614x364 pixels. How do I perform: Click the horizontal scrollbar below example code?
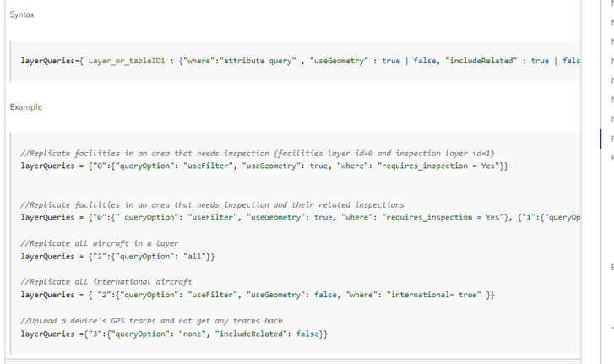[x=296, y=358]
